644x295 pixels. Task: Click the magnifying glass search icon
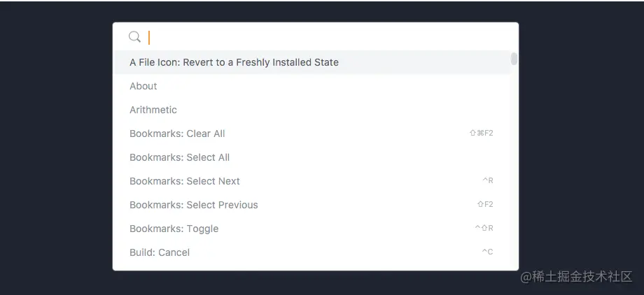click(135, 37)
